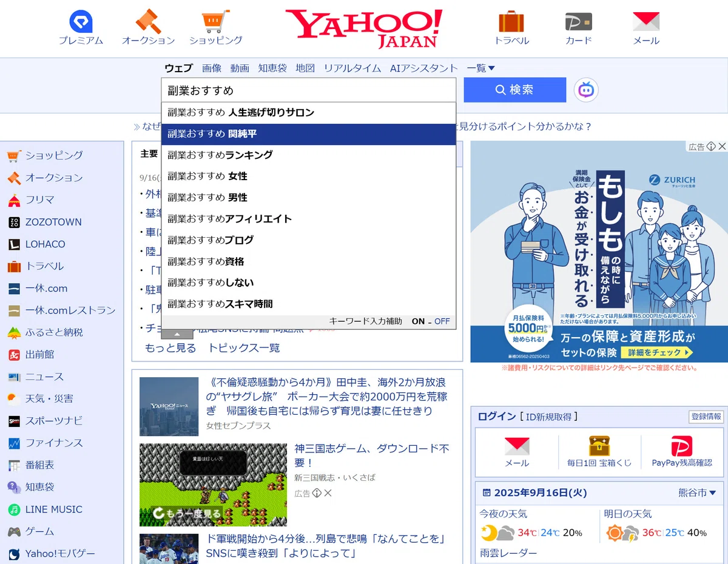Open the 神三国志ゲーム ad thumbnail
This screenshot has height=564, width=728.
tap(213, 485)
